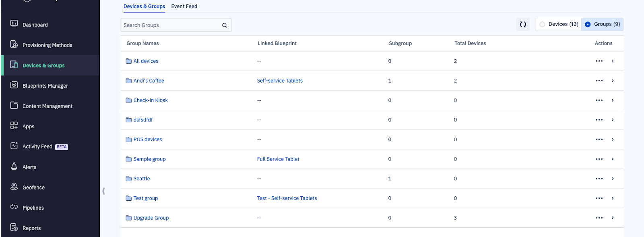This screenshot has height=237, width=644.
Task: Click the refresh icon beside Devices toggle
Action: 523,25
